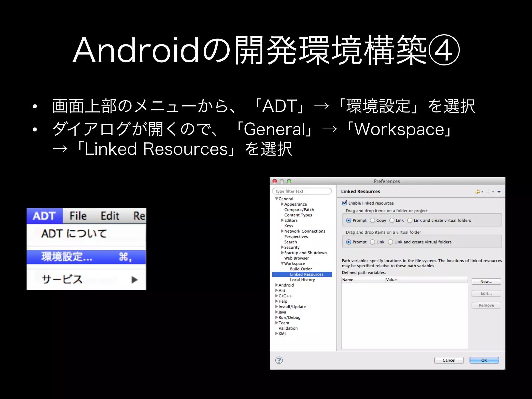The height and width of the screenshot is (399, 532).
Task: Open the サービス submenu
Action: (x=86, y=280)
